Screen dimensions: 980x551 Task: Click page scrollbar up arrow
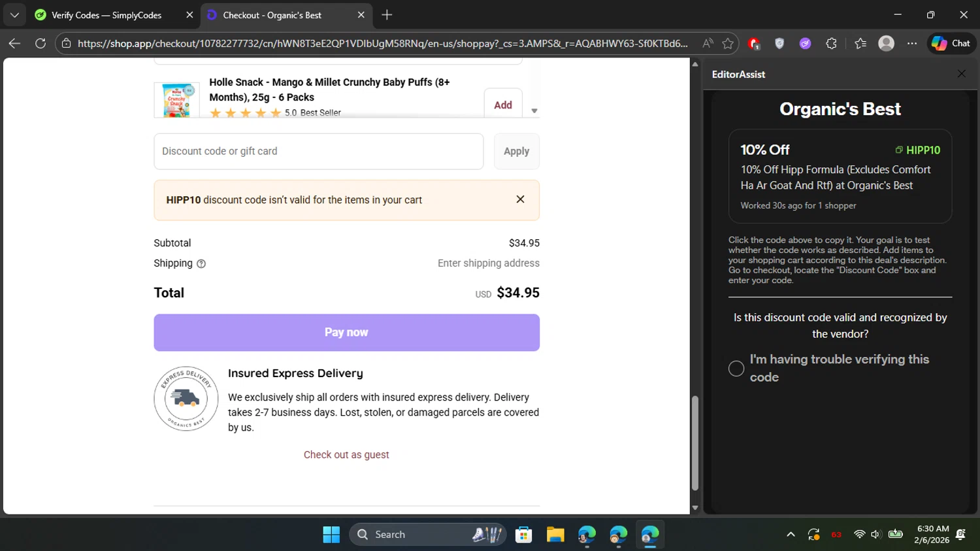coord(695,64)
